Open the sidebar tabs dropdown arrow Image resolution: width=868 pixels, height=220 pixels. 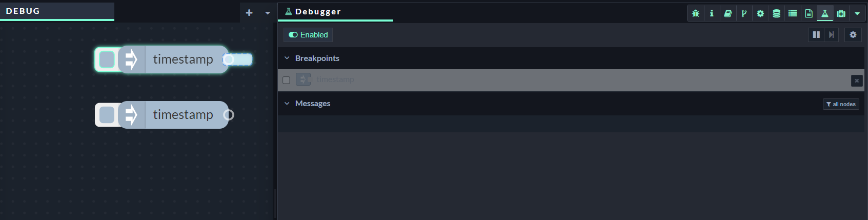(857, 13)
